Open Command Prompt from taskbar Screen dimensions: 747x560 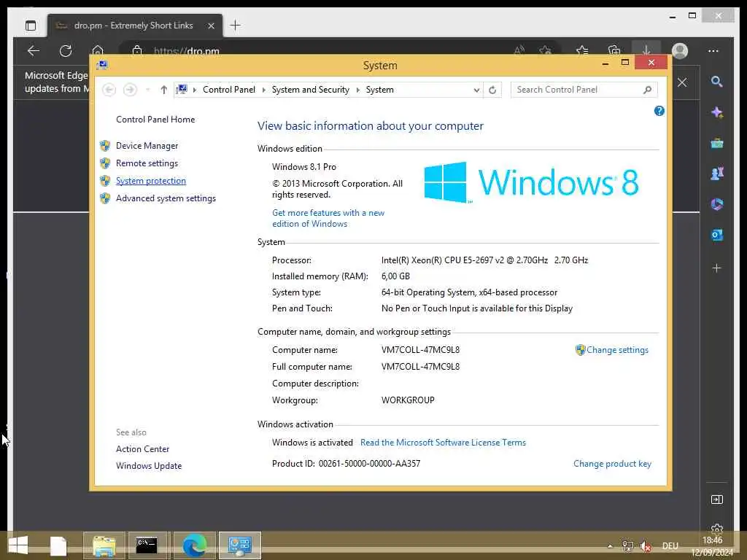click(147, 545)
